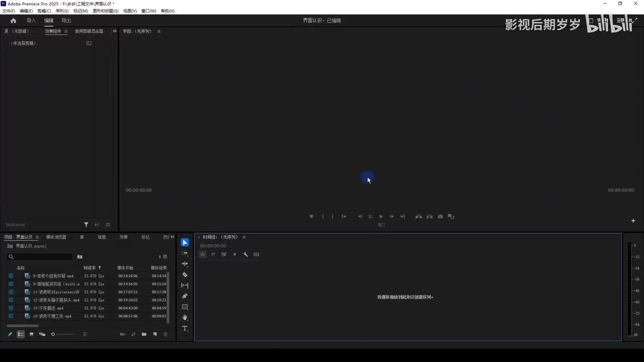Toggle linked selection in timeline

(x=224, y=254)
